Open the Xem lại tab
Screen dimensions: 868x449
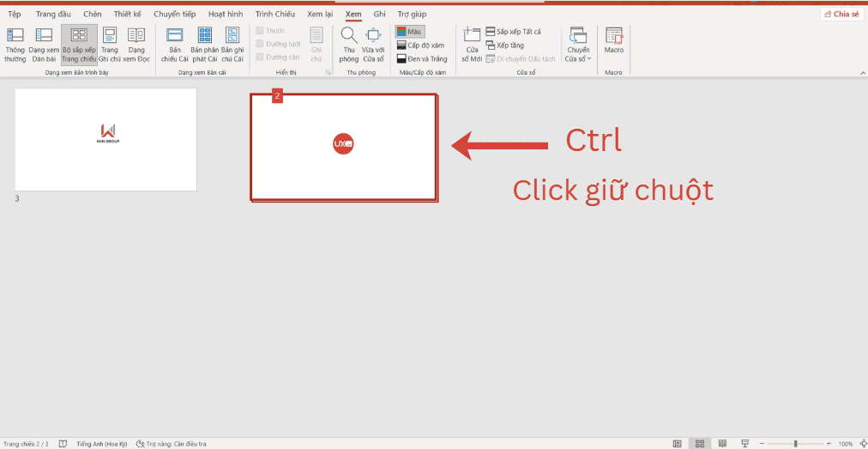point(320,14)
